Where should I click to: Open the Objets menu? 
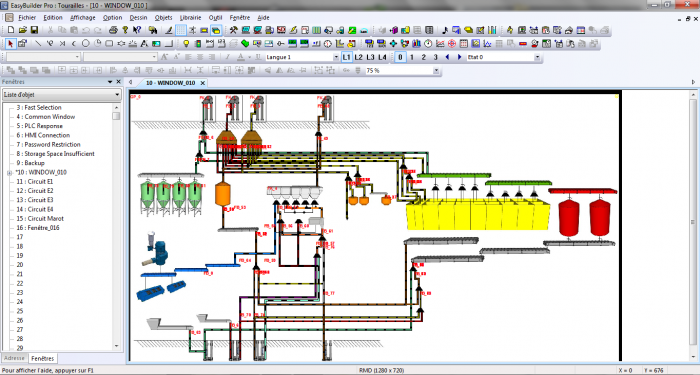pos(163,17)
